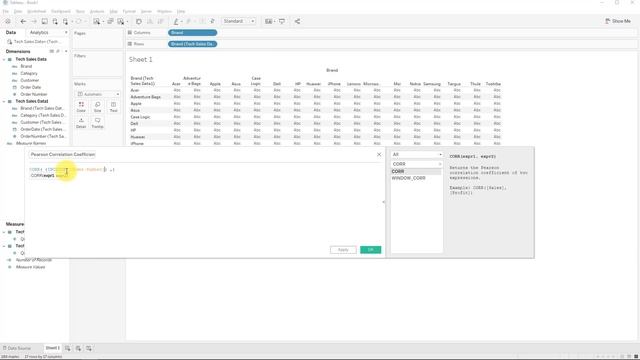640x360 pixels.
Task: Click the Show/Hide Cards toolbar icon
Action: pyautogui.click(x=268, y=21)
